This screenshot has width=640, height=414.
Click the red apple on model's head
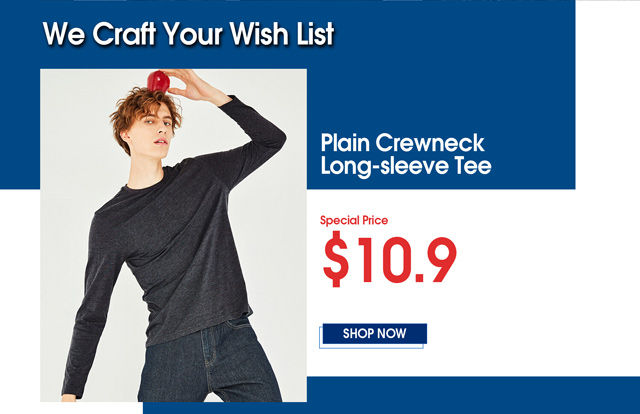158,81
